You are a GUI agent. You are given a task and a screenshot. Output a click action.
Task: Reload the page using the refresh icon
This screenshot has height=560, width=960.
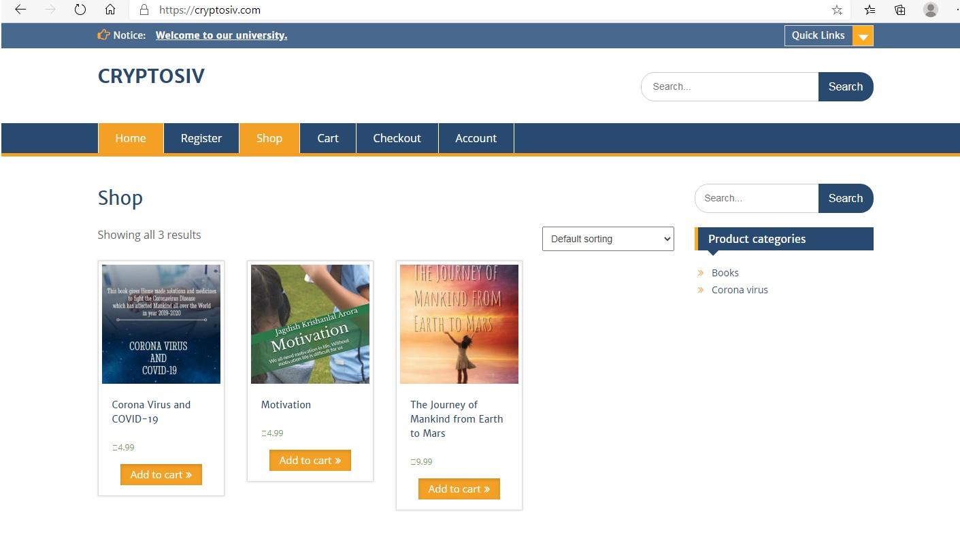point(80,10)
